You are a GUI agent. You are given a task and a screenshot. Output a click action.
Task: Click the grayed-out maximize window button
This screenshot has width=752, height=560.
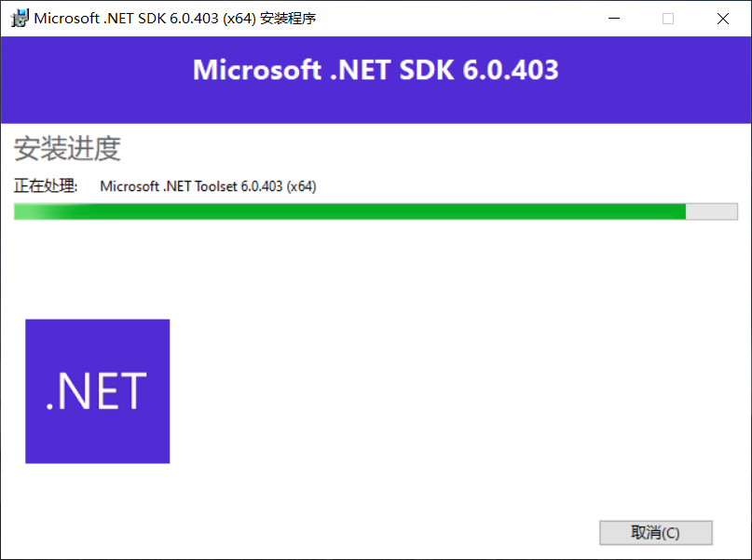[x=668, y=19]
